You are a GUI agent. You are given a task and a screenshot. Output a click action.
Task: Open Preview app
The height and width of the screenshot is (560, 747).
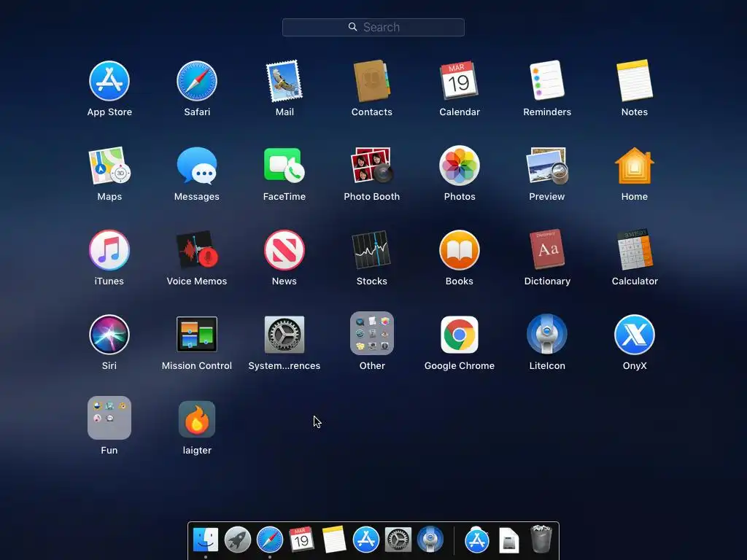[x=547, y=166]
